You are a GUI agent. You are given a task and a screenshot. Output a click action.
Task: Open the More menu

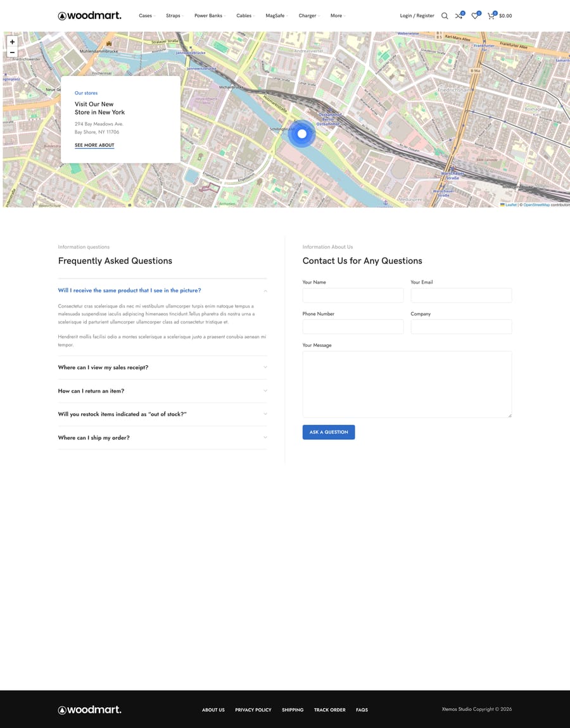[x=338, y=16]
